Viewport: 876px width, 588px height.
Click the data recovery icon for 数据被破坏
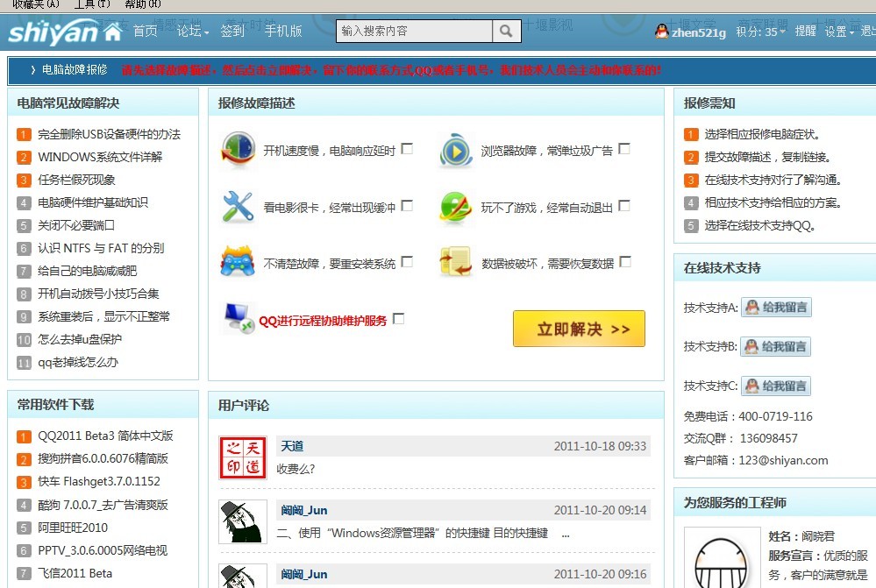455,263
